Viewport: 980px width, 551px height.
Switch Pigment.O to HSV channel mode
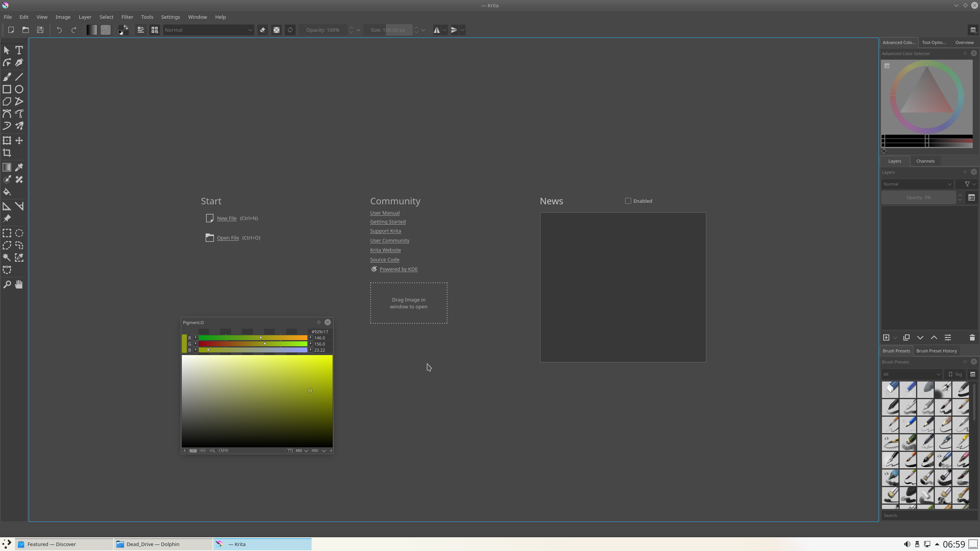tap(203, 451)
